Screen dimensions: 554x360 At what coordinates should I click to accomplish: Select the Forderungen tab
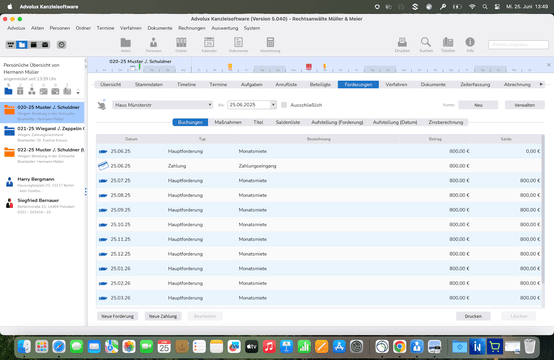[x=358, y=84]
